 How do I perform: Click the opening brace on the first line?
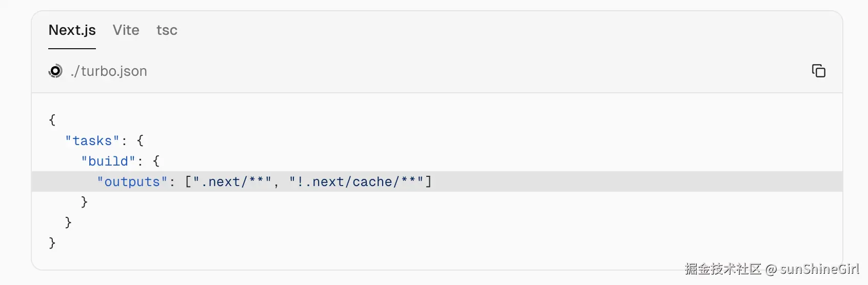pyautogui.click(x=52, y=120)
